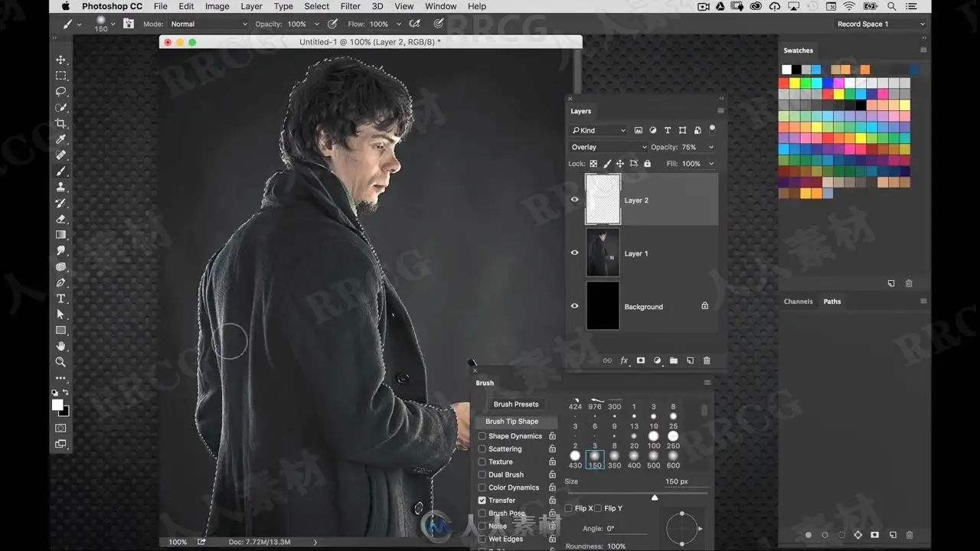The height and width of the screenshot is (551, 980).
Task: Open the Fill 100% dropdown arrow
Action: [711, 164]
